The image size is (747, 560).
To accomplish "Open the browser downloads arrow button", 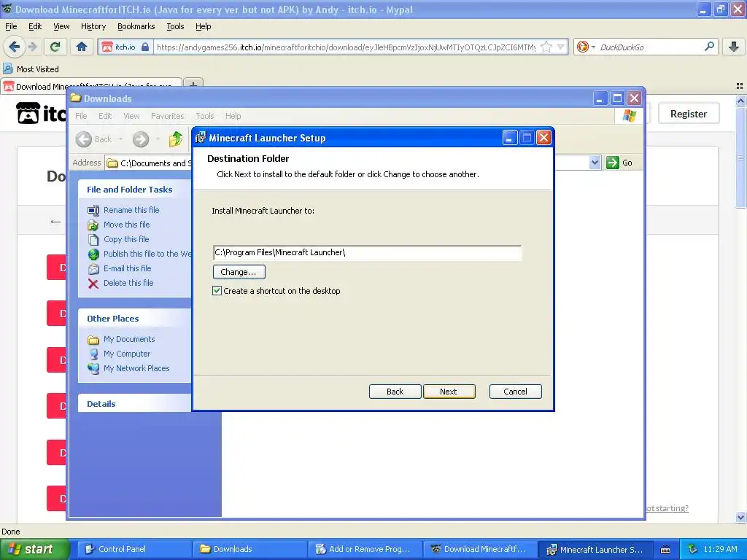I will pos(734,47).
